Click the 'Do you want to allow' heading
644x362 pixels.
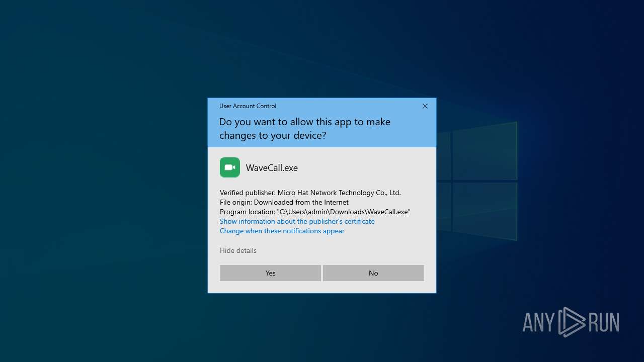pyautogui.click(x=304, y=129)
